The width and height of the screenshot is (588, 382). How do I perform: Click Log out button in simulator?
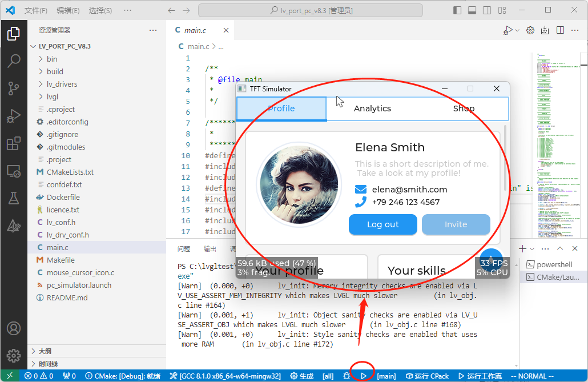(383, 224)
